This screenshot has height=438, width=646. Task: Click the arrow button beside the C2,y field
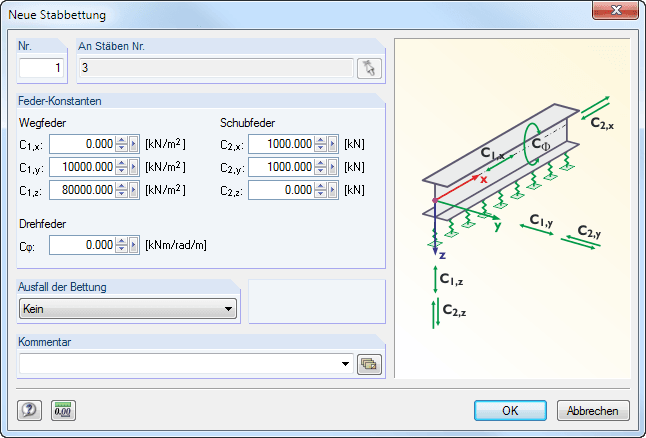tap(333, 167)
